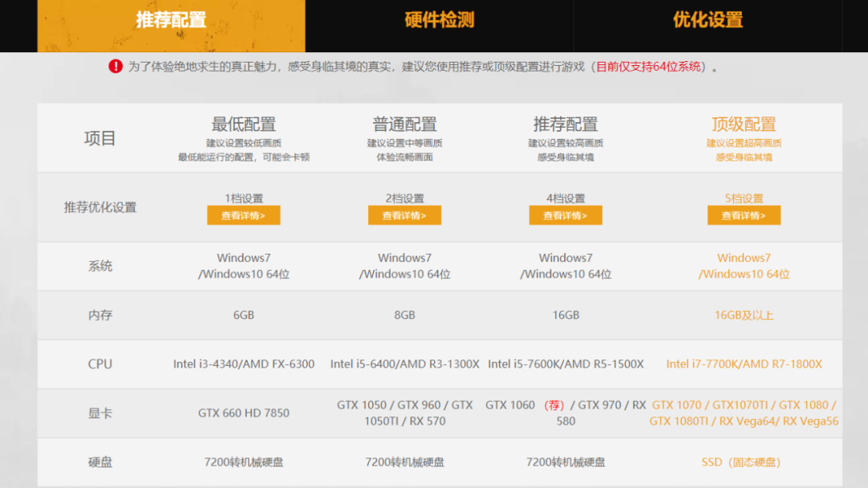Select the 最低配置 column heading

[244, 124]
